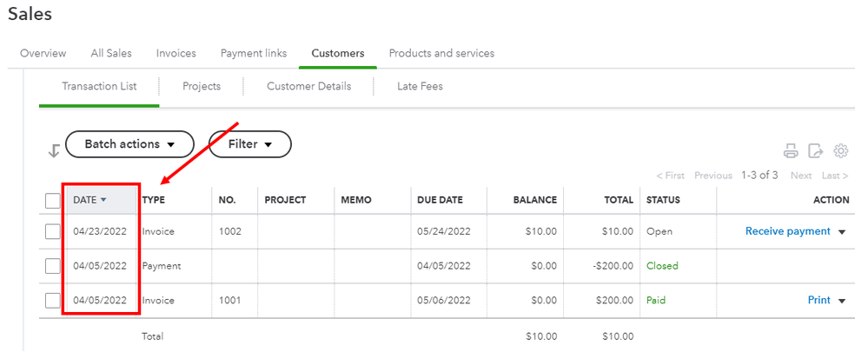This screenshot has height=352, width=868.
Task: Tick the checkbox for invoice 1001 row
Action: tap(53, 301)
